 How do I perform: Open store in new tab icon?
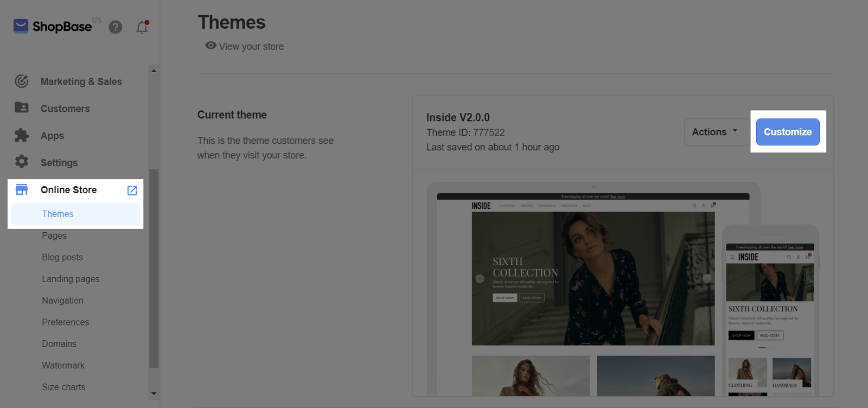click(x=132, y=190)
